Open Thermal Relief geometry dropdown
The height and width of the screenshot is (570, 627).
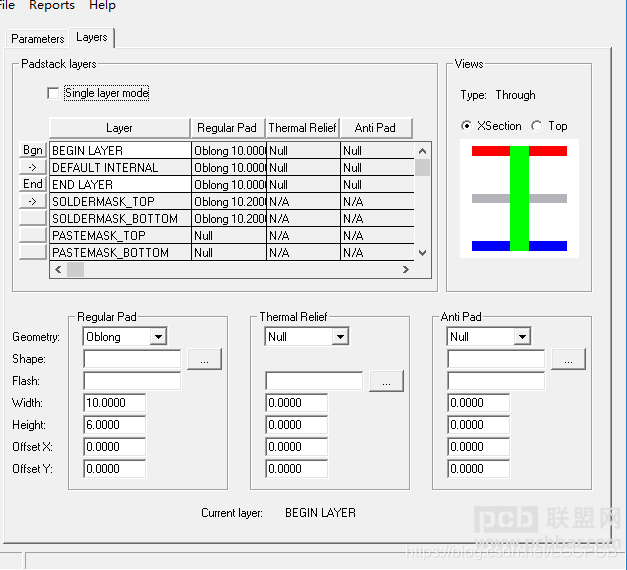(340, 337)
